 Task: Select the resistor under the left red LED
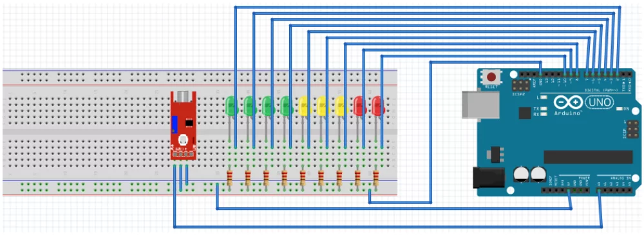tap(357, 178)
